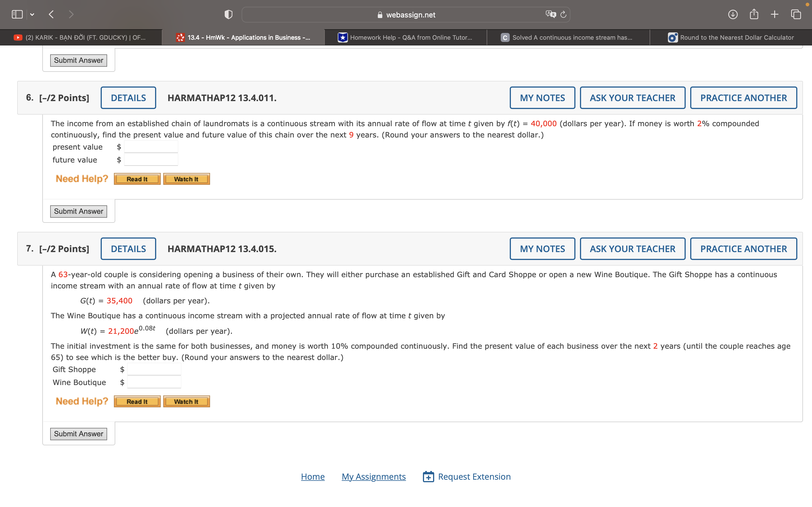The width and height of the screenshot is (812, 507).
Task: Expand the sidebar chevron dropdown
Action: [x=32, y=14]
